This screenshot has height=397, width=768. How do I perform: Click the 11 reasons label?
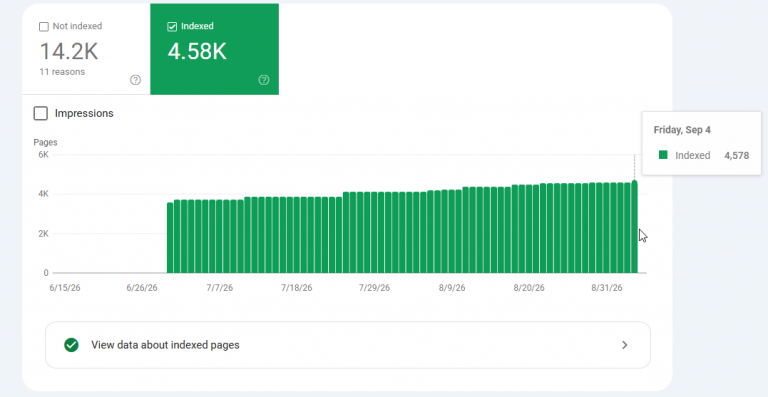62,72
